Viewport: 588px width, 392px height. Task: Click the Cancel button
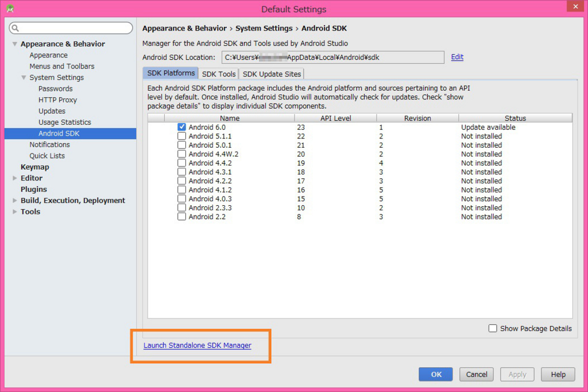[x=477, y=374]
